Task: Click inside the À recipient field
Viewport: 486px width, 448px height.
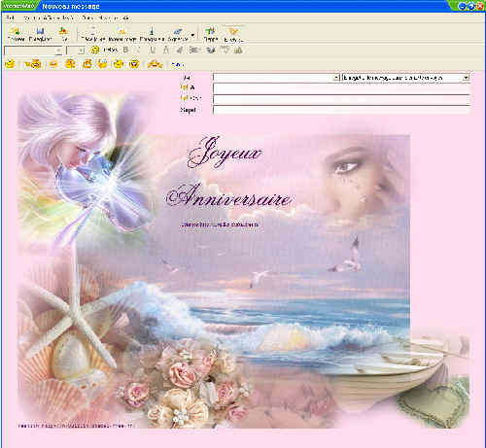Action: 341,88
